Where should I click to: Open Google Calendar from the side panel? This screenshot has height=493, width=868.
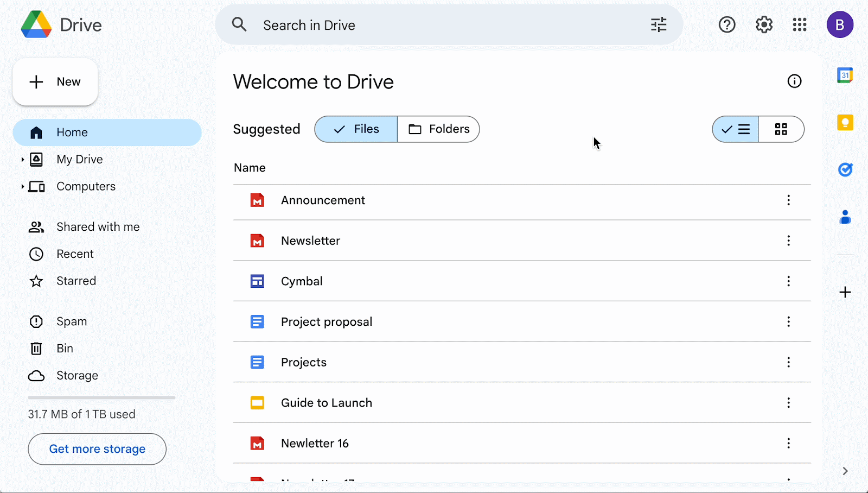coord(845,75)
